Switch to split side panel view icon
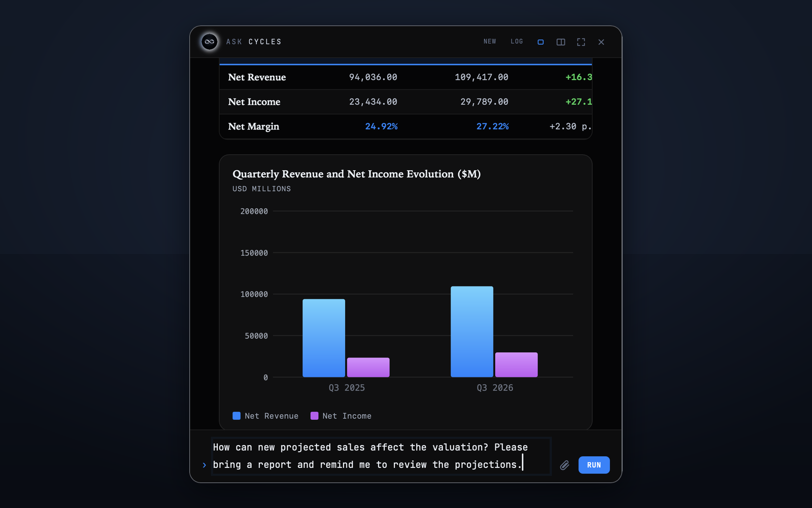 (x=561, y=42)
